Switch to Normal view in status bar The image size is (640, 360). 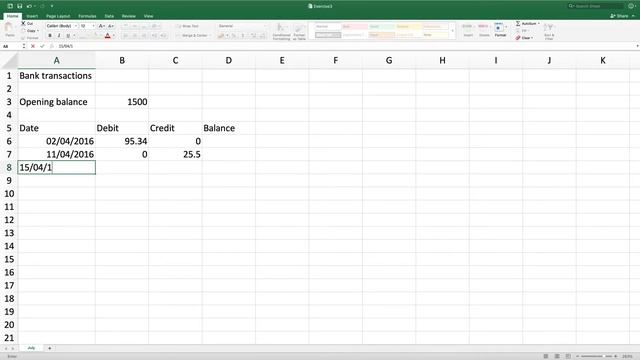coord(546,356)
